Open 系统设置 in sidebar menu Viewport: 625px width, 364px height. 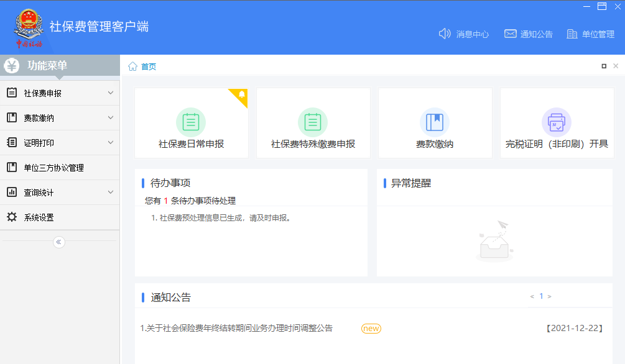(39, 217)
